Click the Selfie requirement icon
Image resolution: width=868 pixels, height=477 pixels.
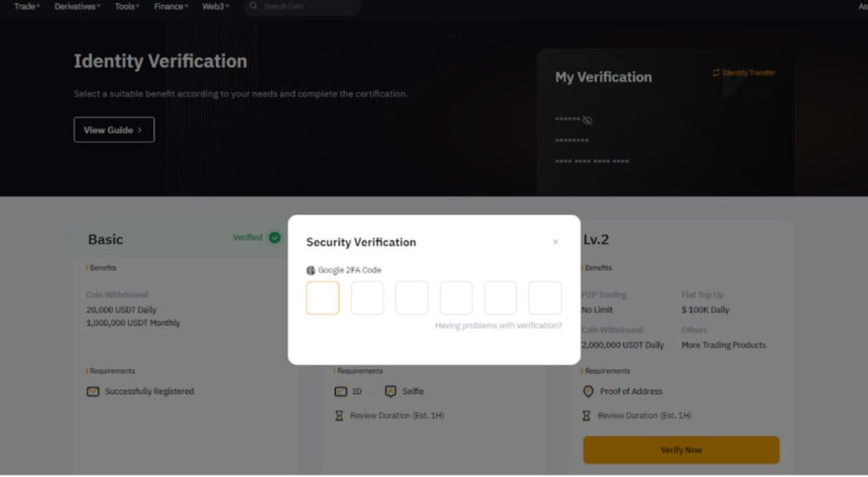pos(390,391)
